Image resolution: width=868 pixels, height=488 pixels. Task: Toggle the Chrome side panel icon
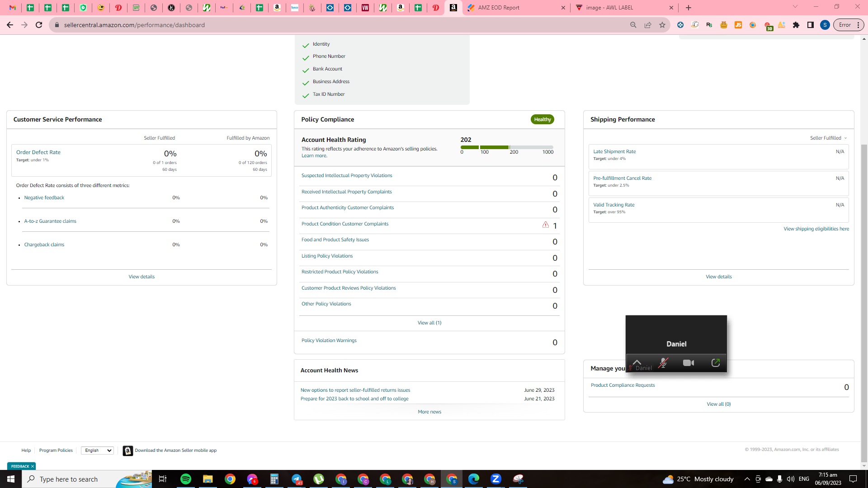tap(811, 25)
